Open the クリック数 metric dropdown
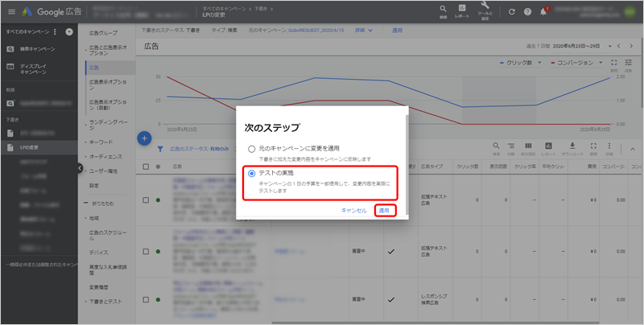Image resolution: width=644 pixels, height=325 pixels. coord(520,63)
